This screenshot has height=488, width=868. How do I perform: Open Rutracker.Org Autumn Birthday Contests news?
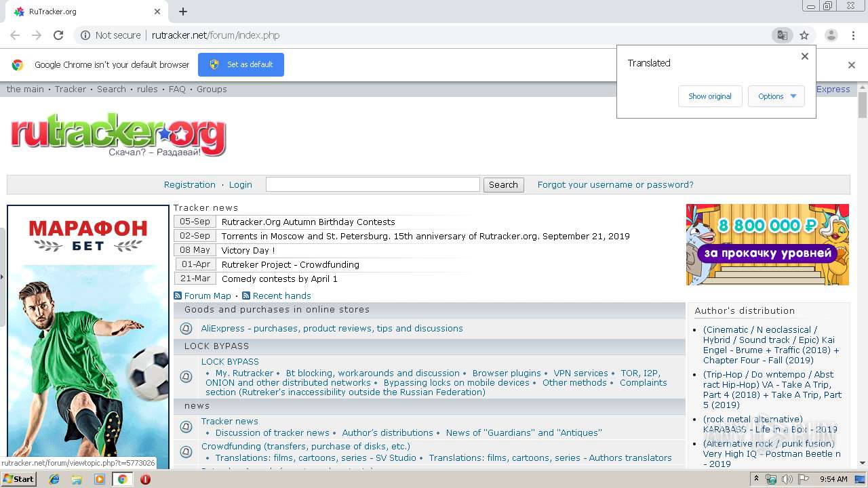tap(308, 222)
